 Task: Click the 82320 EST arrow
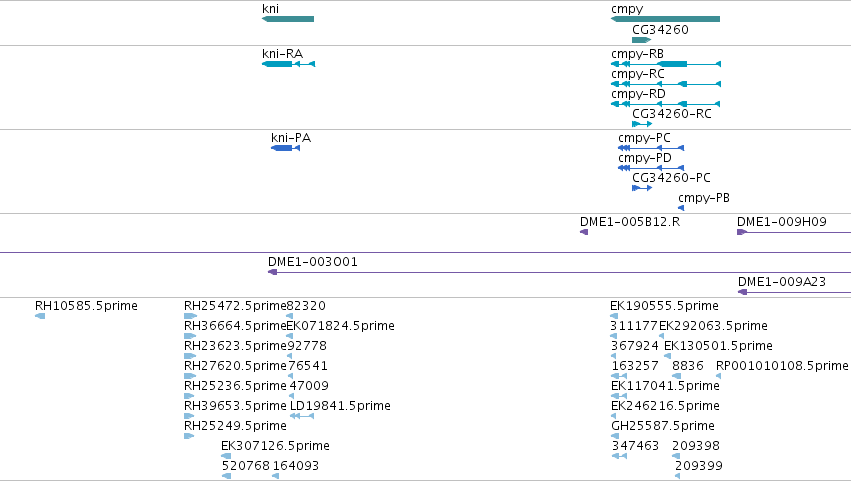pos(289,316)
